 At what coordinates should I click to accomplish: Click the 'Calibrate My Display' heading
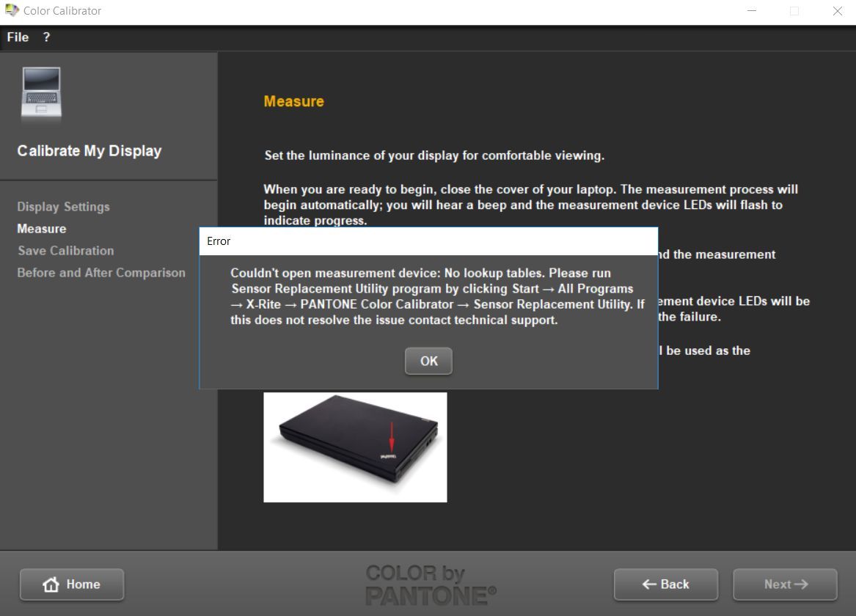pos(89,150)
